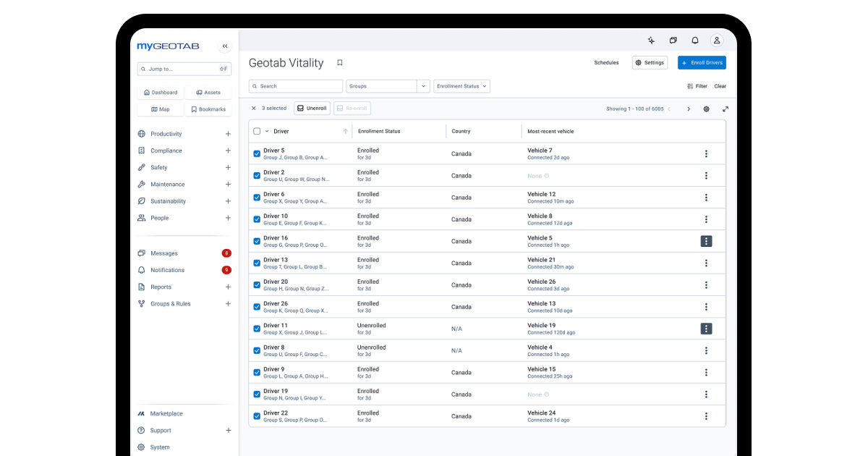The width and height of the screenshot is (868, 456).
Task: Open the notifications bell in top bar
Action: pyautogui.click(x=694, y=41)
